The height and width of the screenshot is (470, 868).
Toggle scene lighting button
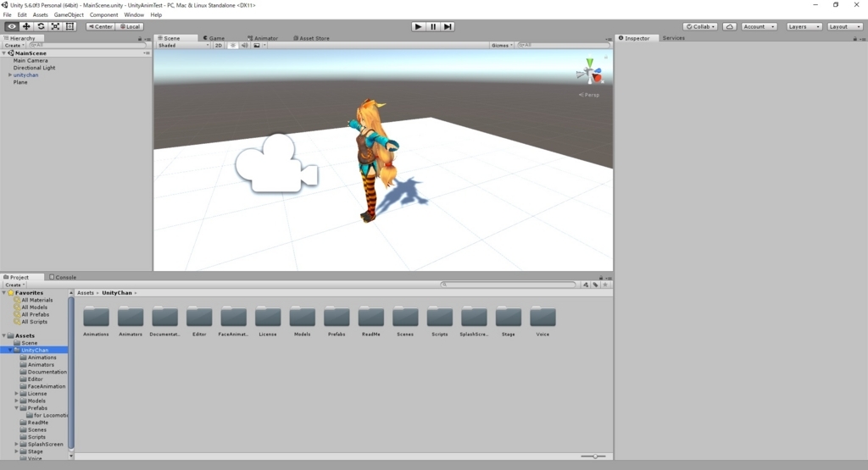(x=232, y=46)
